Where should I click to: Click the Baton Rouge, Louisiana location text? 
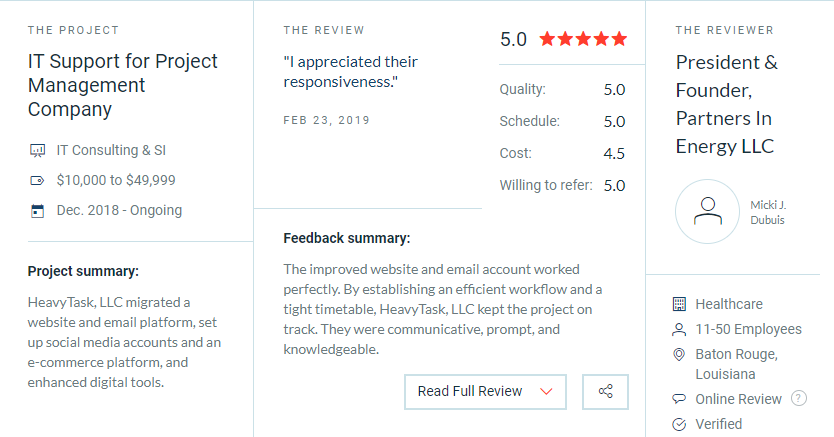click(x=737, y=364)
